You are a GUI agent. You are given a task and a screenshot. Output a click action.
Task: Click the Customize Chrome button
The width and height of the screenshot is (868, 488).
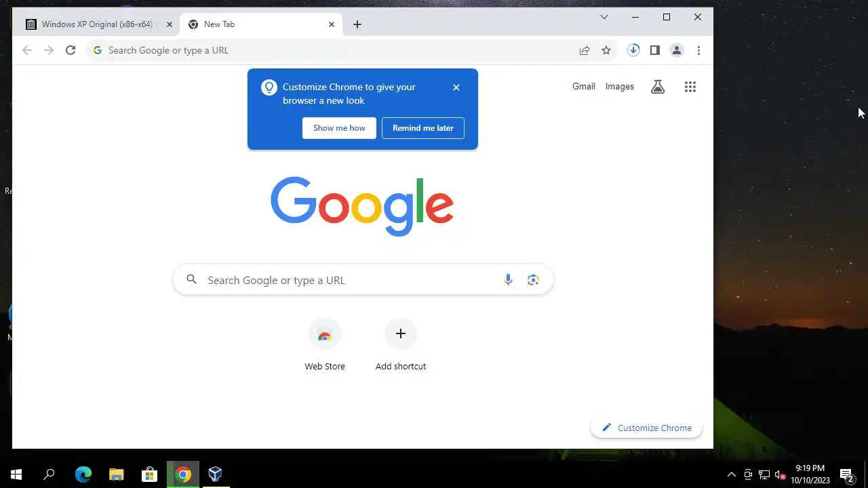[x=647, y=428]
